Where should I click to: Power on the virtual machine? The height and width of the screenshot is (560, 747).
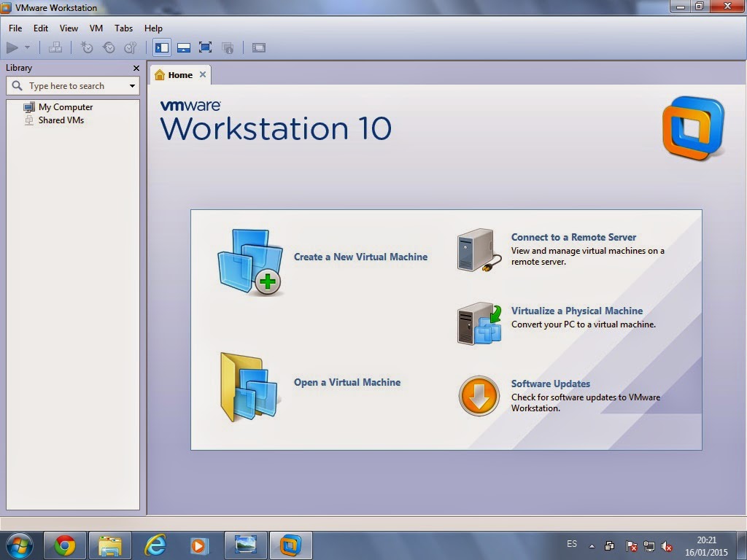(12, 47)
